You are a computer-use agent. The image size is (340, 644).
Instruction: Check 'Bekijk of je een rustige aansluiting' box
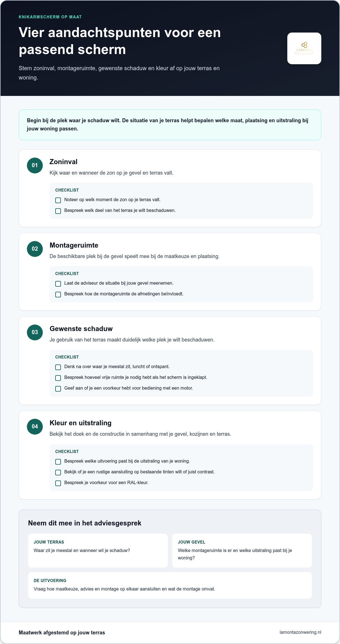(x=58, y=473)
